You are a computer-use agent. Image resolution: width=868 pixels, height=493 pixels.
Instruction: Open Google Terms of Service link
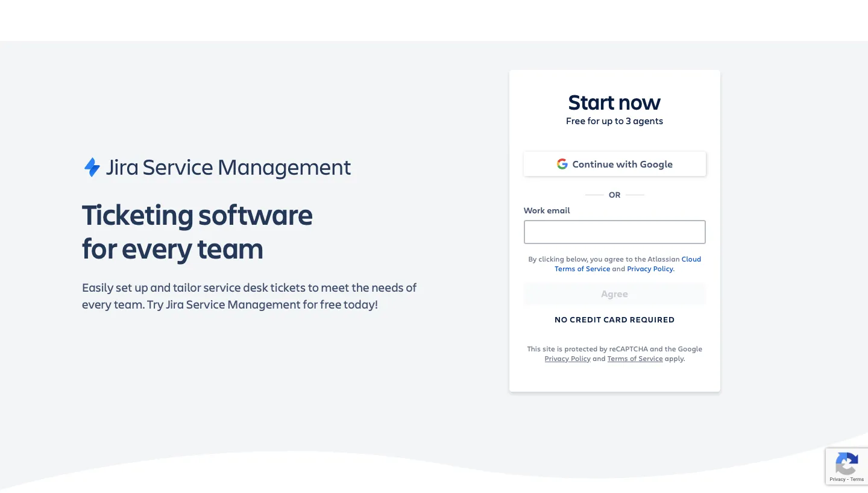(x=635, y=359)
